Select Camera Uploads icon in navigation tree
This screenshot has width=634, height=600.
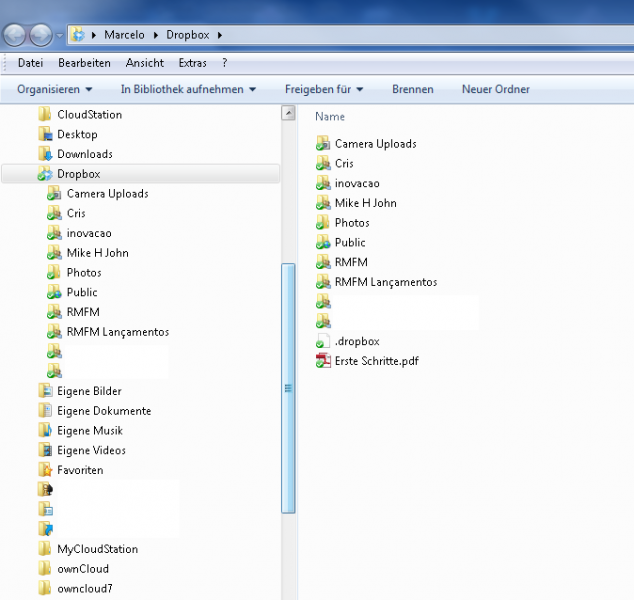point(54,194)
